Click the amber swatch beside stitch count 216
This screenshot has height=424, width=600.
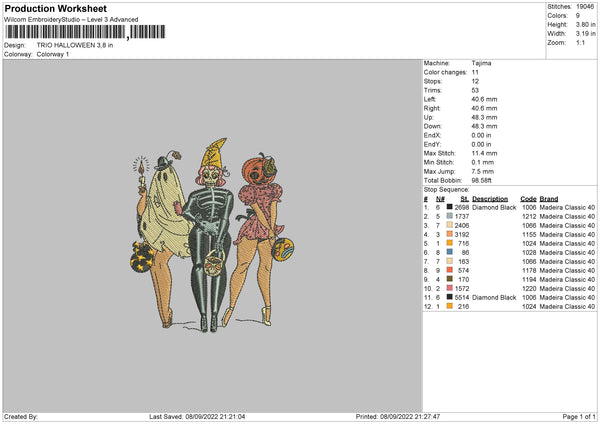coord(450,306)
